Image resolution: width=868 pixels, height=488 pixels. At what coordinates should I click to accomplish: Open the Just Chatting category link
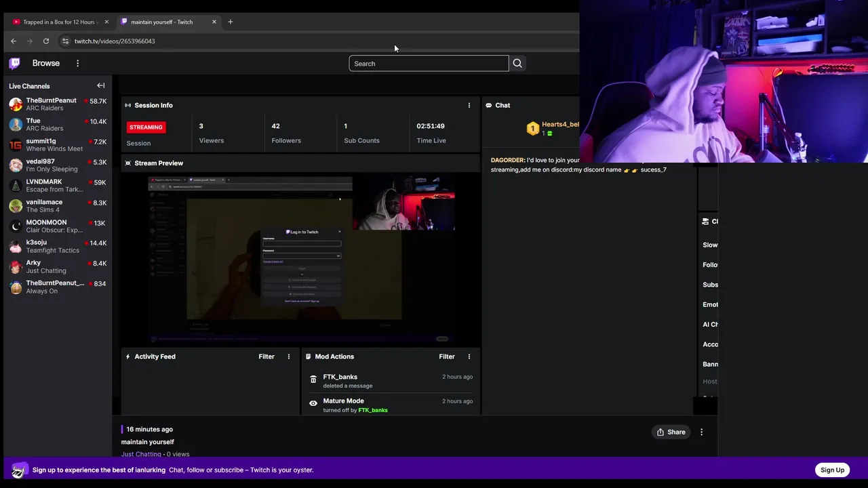(x=141, y=454)
